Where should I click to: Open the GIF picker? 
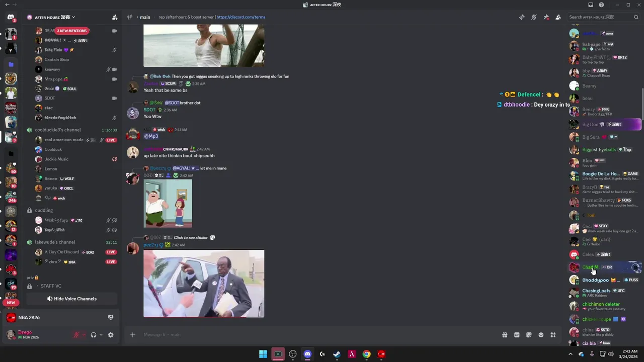pos(517,335)
